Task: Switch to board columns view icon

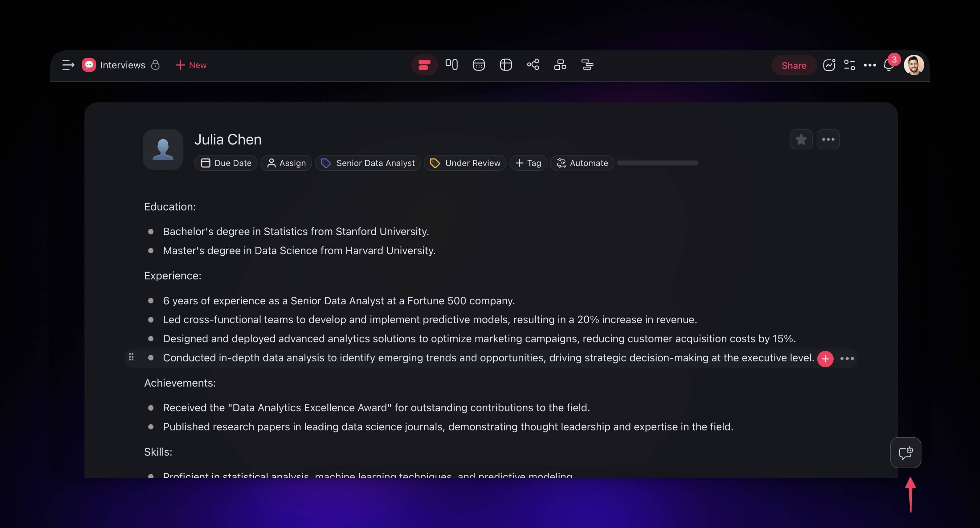Action: pos(451,65)
